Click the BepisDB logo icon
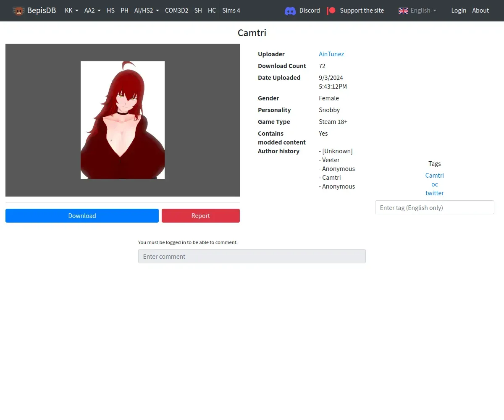The height and width of the screenshot is (420, 504). click(18, 10)
